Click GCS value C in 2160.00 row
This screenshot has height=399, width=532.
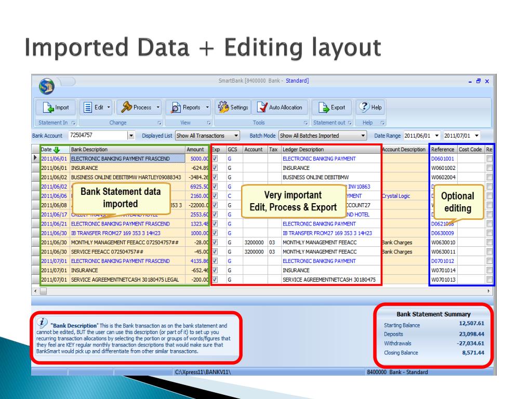[x=229, y=196]
